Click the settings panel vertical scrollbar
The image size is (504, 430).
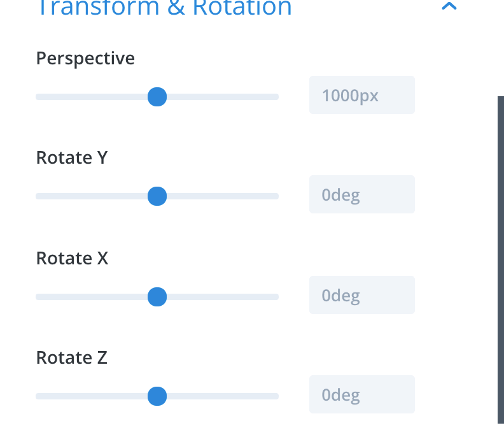tap(500, 255)
